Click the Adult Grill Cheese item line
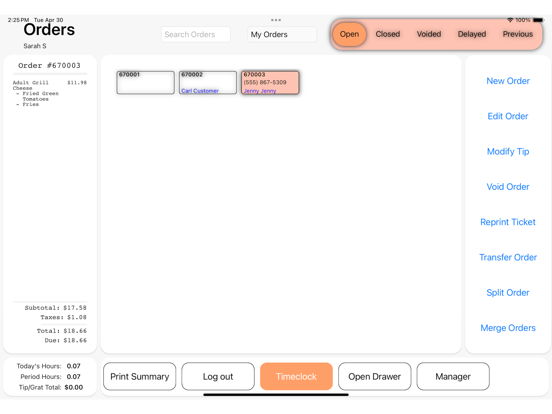The height and width of the screenshot is (414, 552). [x=50, y=85]
